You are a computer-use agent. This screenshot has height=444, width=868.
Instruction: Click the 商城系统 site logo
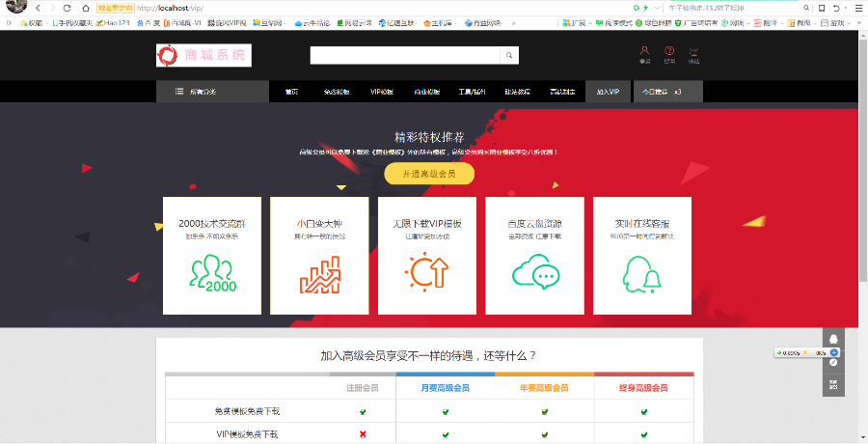pos(203,55)
